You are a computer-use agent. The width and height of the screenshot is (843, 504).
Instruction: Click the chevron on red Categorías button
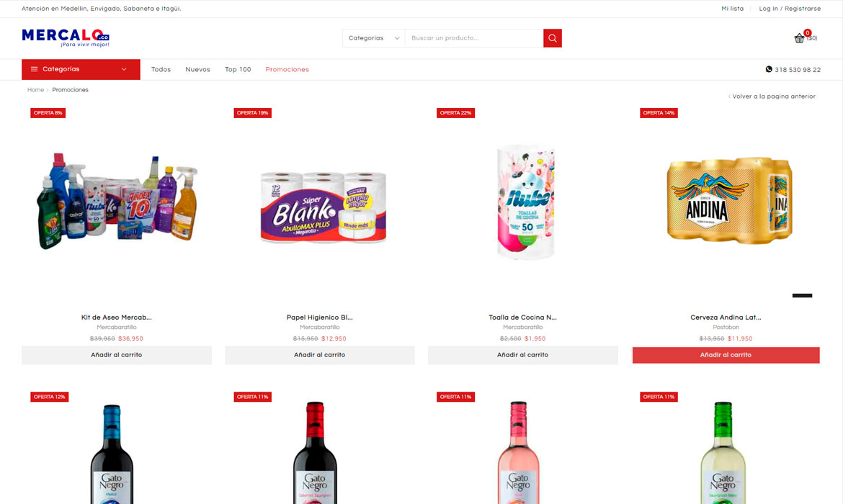pos(124,69)
